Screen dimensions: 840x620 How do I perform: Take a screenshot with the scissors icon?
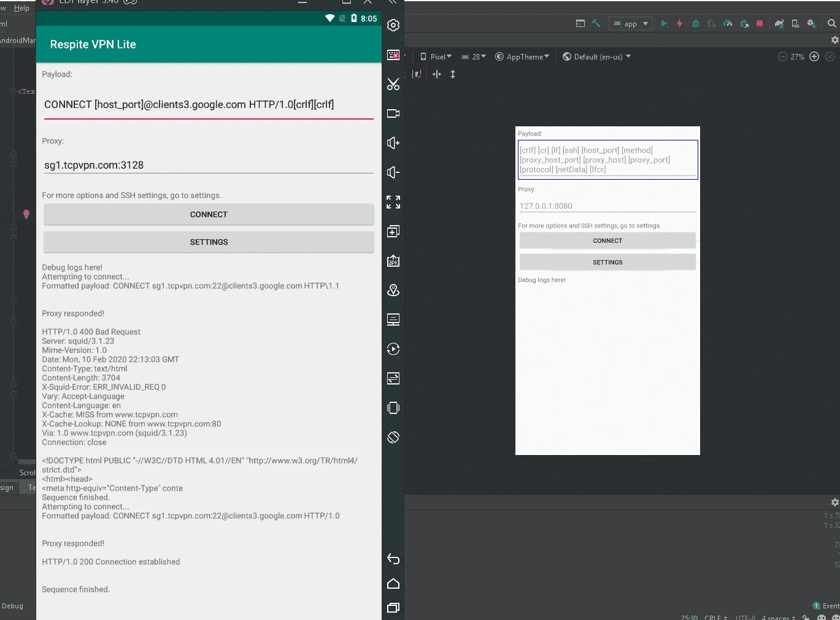click(393, 84)
